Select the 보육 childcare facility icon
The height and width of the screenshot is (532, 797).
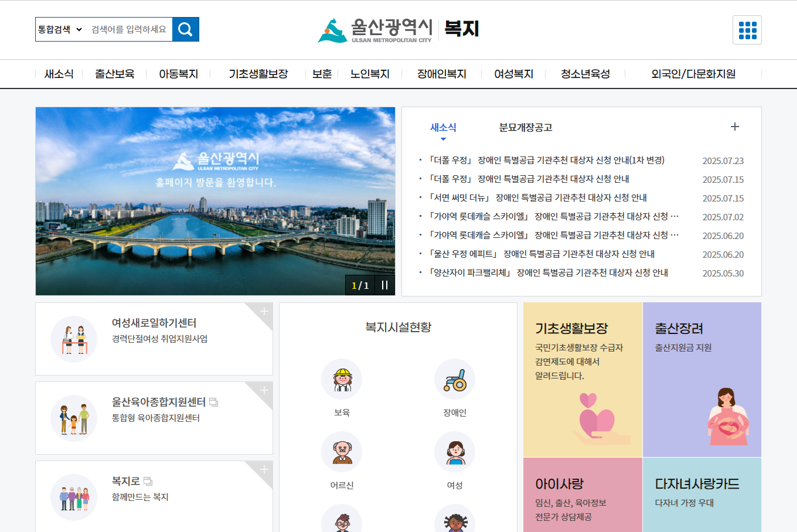[342, 379]
